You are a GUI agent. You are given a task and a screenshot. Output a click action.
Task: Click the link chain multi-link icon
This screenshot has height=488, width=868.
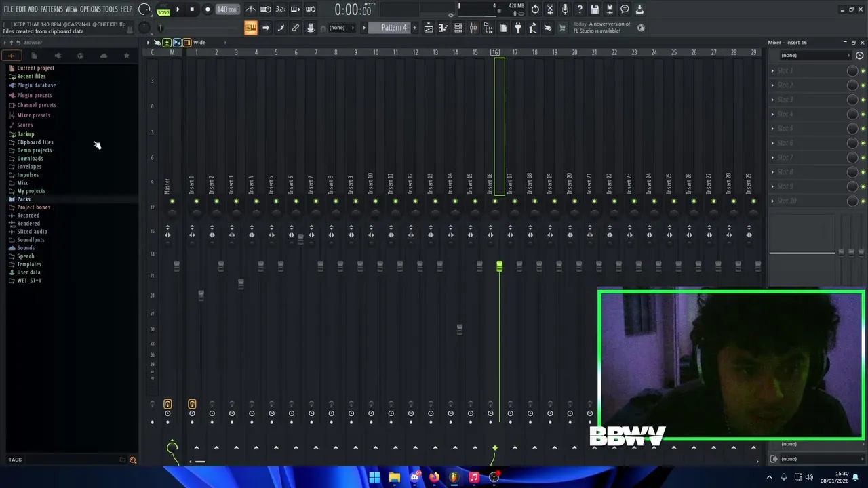(296, 28)
